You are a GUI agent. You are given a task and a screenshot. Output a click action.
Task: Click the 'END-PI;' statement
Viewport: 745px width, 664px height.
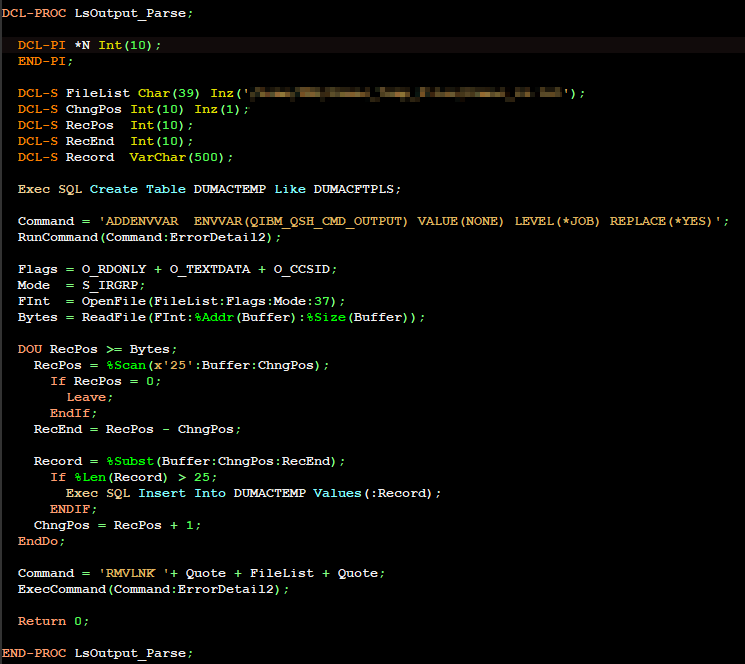(45, 61)
